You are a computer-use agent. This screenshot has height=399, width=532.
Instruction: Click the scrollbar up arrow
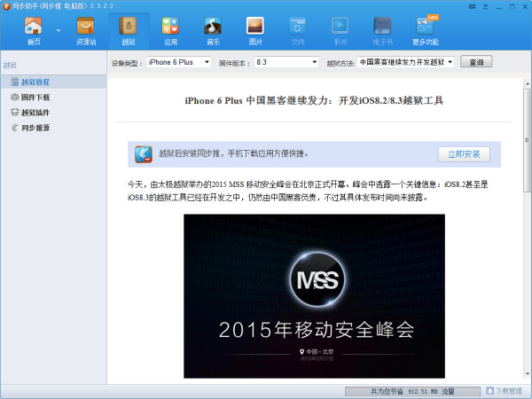pos(527,83)
